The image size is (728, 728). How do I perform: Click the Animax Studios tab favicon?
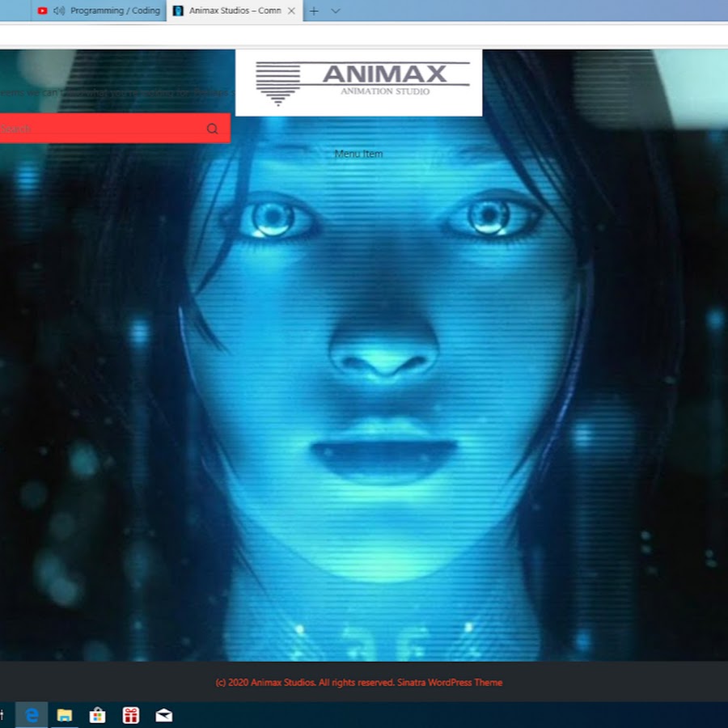(179, 11)
